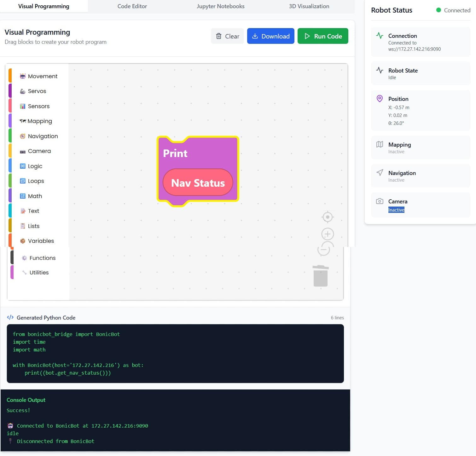Click the green Connected status indicator
Viewport: 476px width, 456px height.
pyautogui.click(x=438, y=10)
